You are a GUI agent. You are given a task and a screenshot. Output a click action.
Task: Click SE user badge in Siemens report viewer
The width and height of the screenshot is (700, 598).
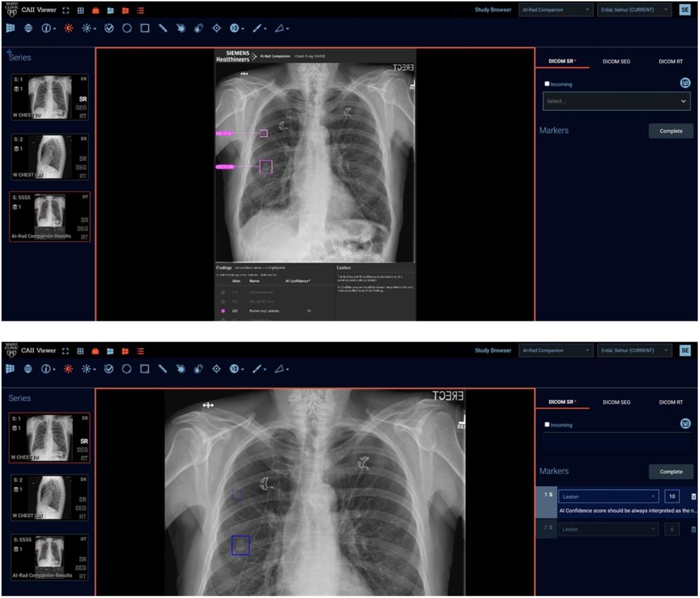click(685, 10)
